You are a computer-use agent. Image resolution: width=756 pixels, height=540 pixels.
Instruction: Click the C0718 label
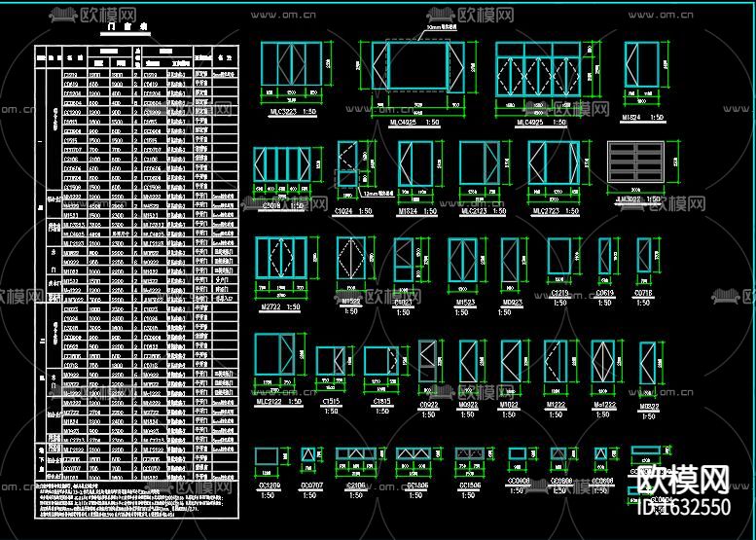point(643,293)
